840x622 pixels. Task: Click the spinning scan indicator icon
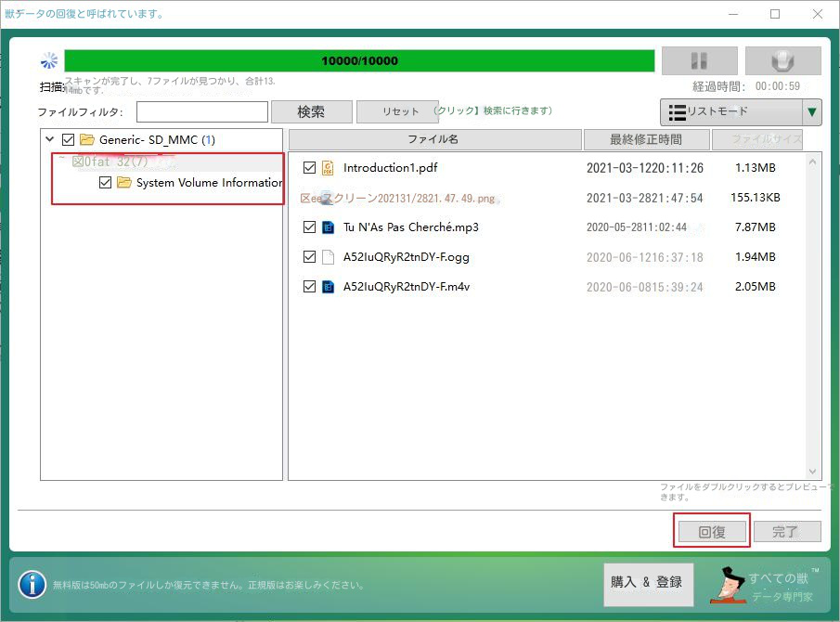pos(49,60)
